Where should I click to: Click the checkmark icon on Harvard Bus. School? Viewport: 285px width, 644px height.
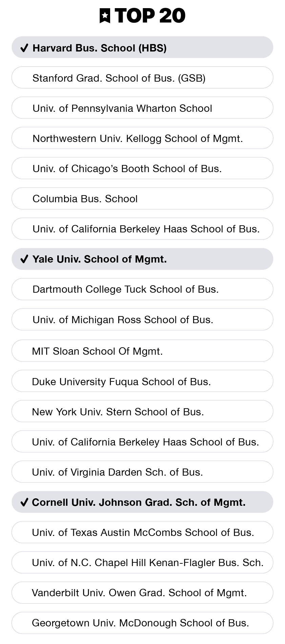pos(24,48)
